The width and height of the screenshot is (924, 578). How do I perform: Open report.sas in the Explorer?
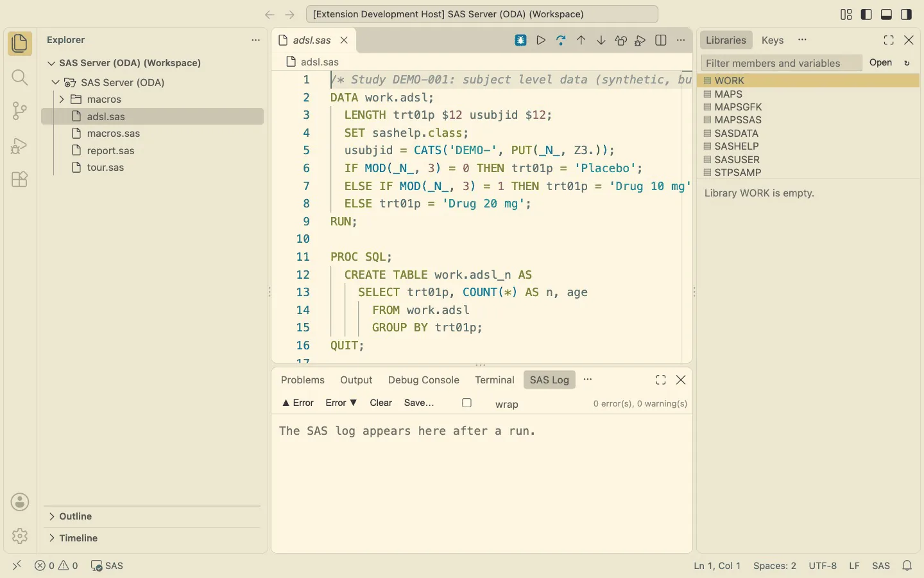coord(152,150)
